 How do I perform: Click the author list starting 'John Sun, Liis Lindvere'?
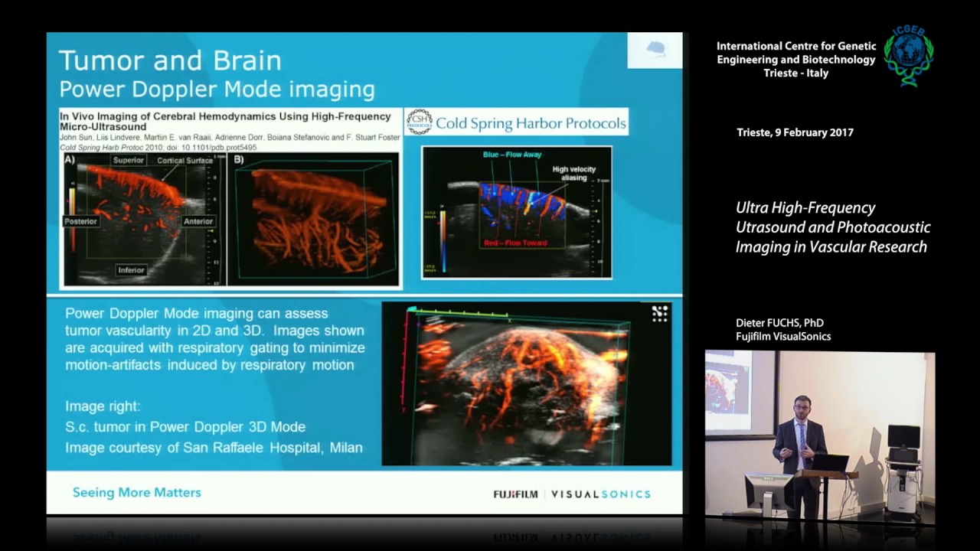coord(230,137)
